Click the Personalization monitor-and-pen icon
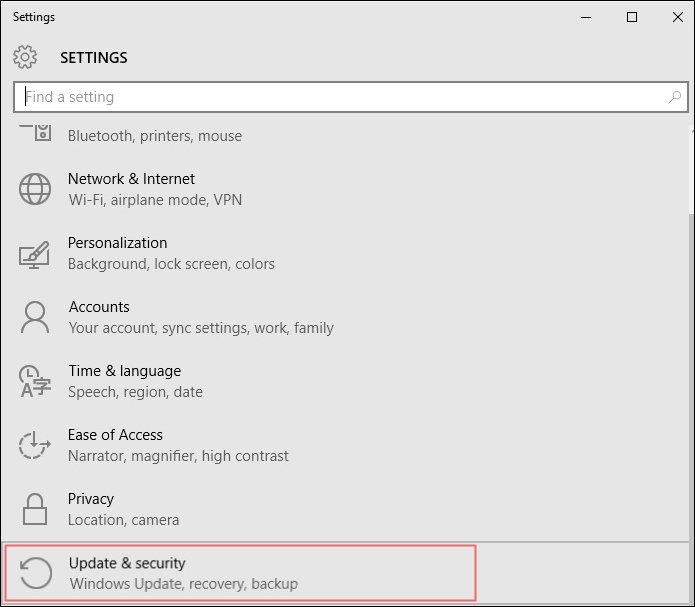 (x=35, y=254)
